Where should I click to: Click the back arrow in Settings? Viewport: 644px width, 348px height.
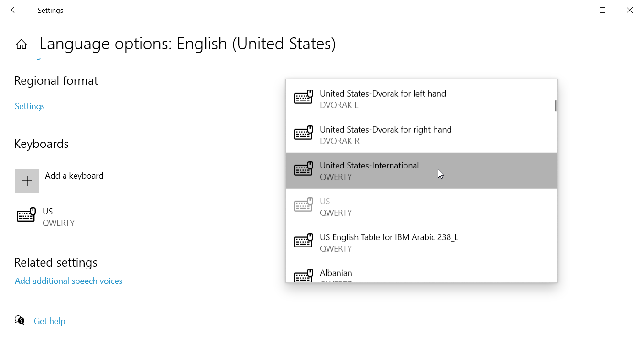pyautogui.click(x=15, y=10)
